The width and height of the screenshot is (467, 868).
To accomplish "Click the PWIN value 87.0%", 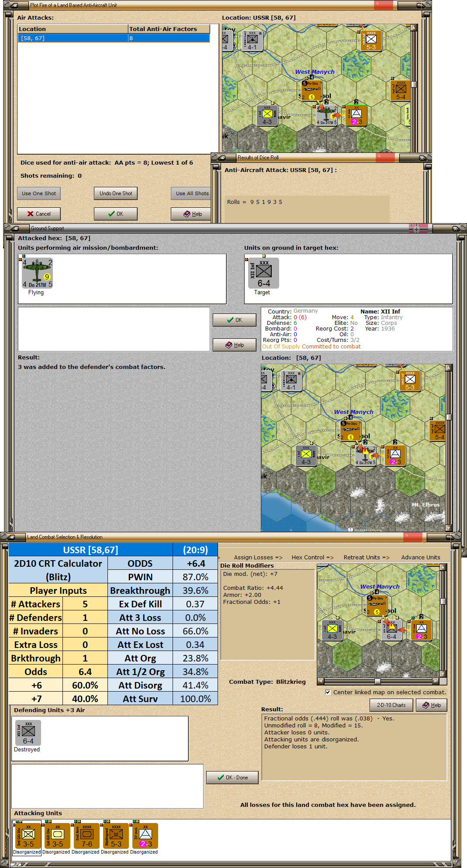I will coord(195,577).
